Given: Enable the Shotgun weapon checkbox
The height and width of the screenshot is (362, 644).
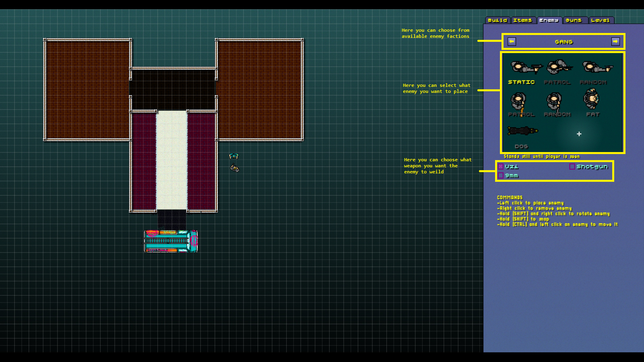Looking at the screenshot, I should click(x=572, y=167).
